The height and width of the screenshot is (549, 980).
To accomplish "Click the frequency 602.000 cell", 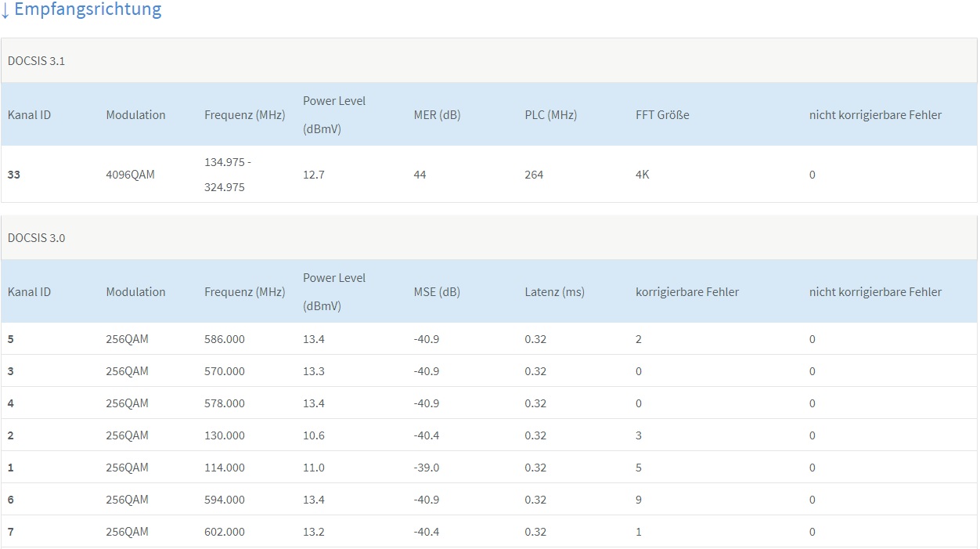I will pos(225,532).
